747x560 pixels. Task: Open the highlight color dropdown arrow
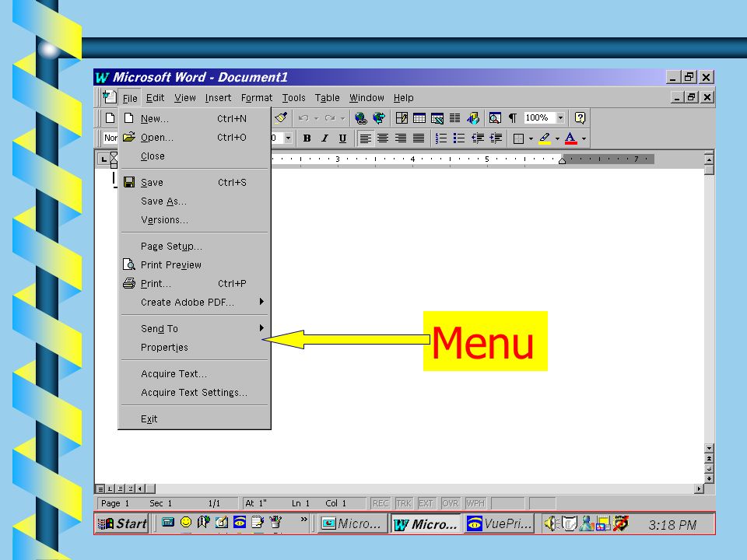tap(557, 139)
